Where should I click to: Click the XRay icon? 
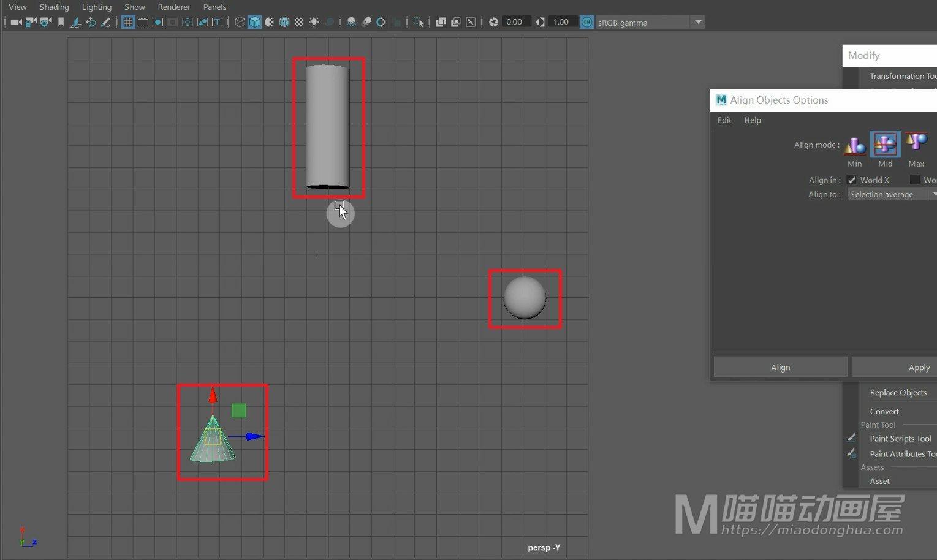tap(441, 22)
